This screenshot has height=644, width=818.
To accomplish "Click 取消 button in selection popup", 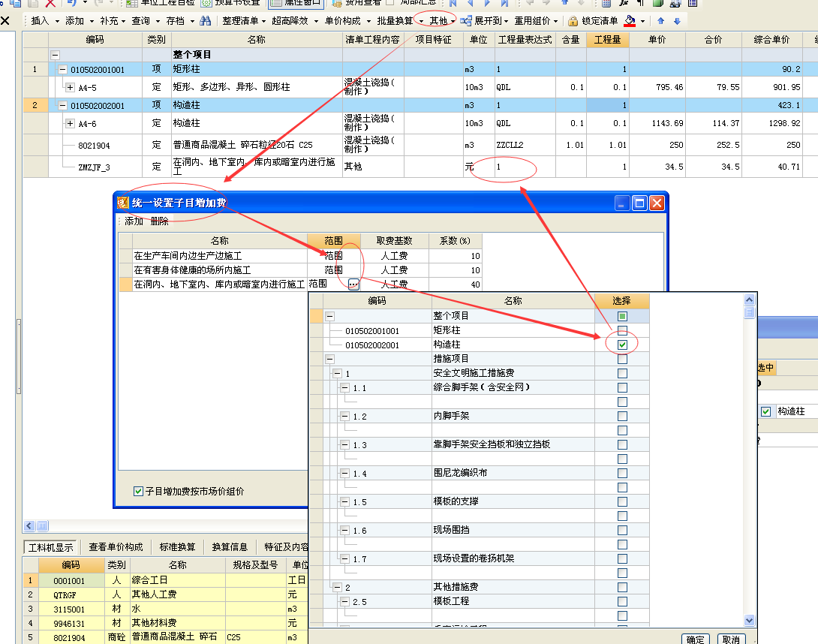I will pos(732,639).
